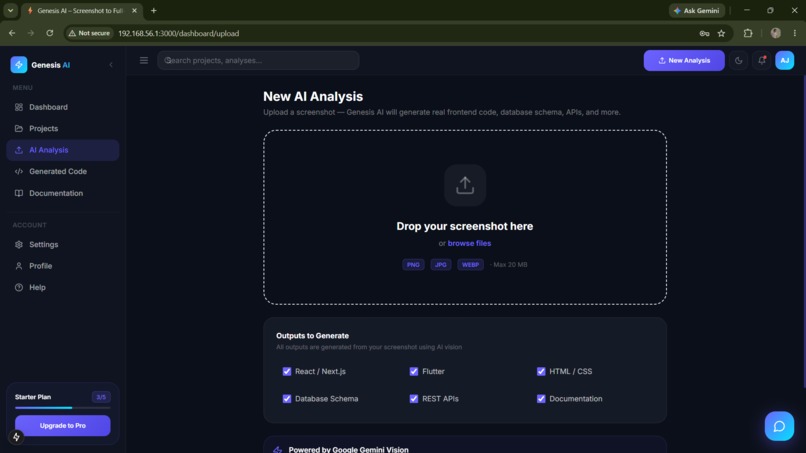Open account Settings
Viewport: 806px width, 453px height.
click(63, 244)
